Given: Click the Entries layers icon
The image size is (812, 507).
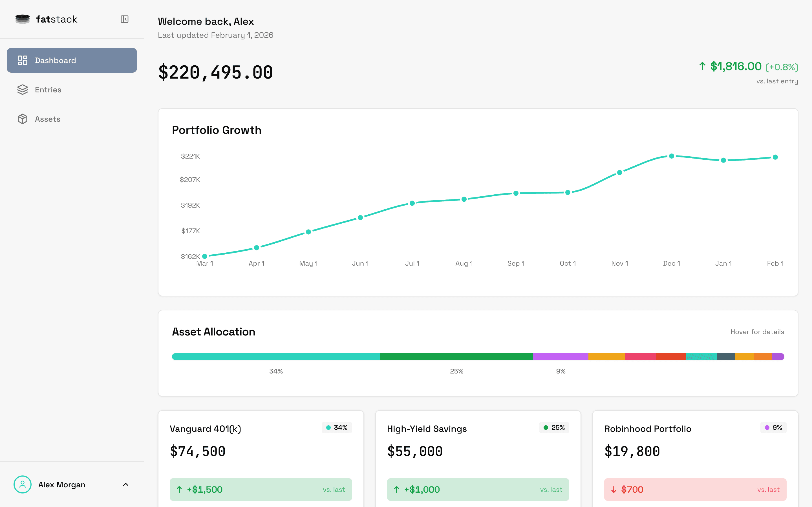Looking at the screenshot, I should 23,90.
